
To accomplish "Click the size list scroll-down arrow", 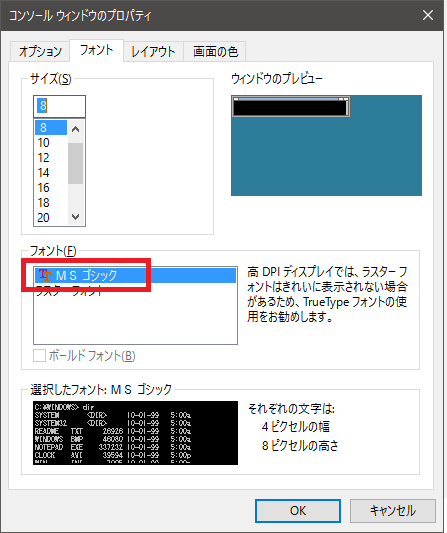I will pos(75,217).
